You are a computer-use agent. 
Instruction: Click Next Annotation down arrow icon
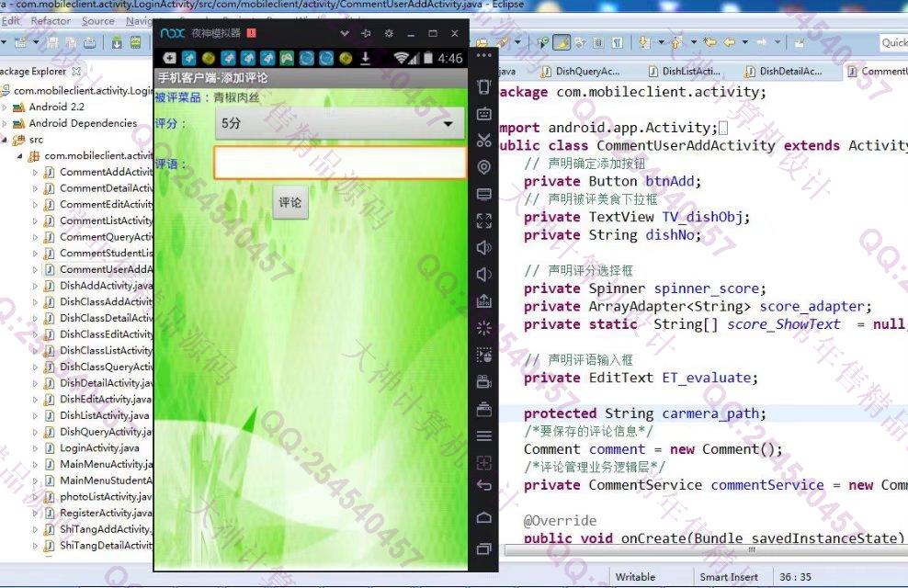(644, 42)
